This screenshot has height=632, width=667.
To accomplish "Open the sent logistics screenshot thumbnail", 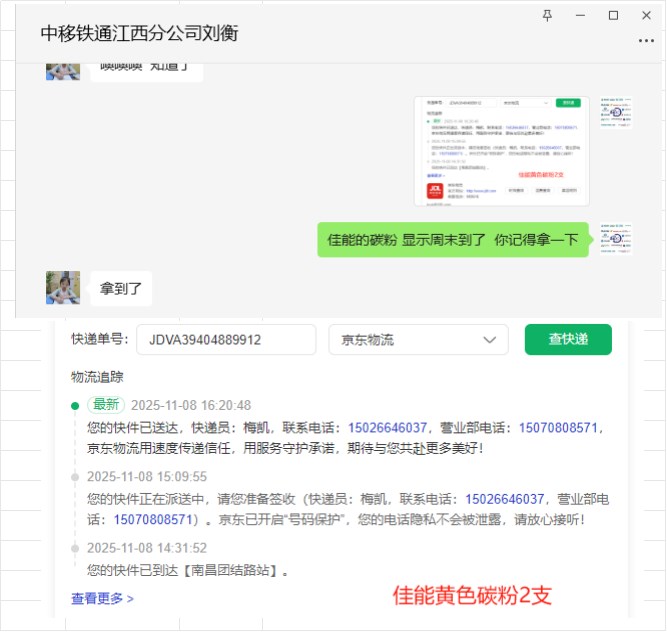I will [x=501, y=151].
